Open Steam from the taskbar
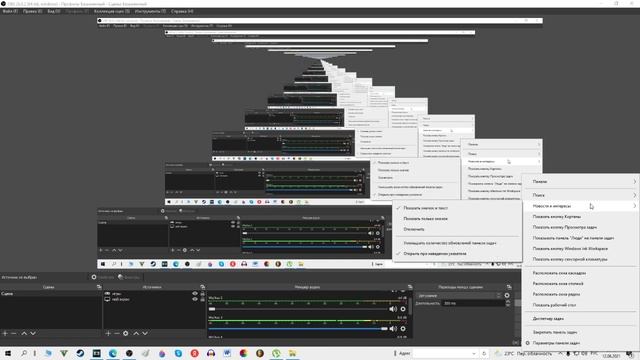The image size is (640, 360). [x=80, y=353]
